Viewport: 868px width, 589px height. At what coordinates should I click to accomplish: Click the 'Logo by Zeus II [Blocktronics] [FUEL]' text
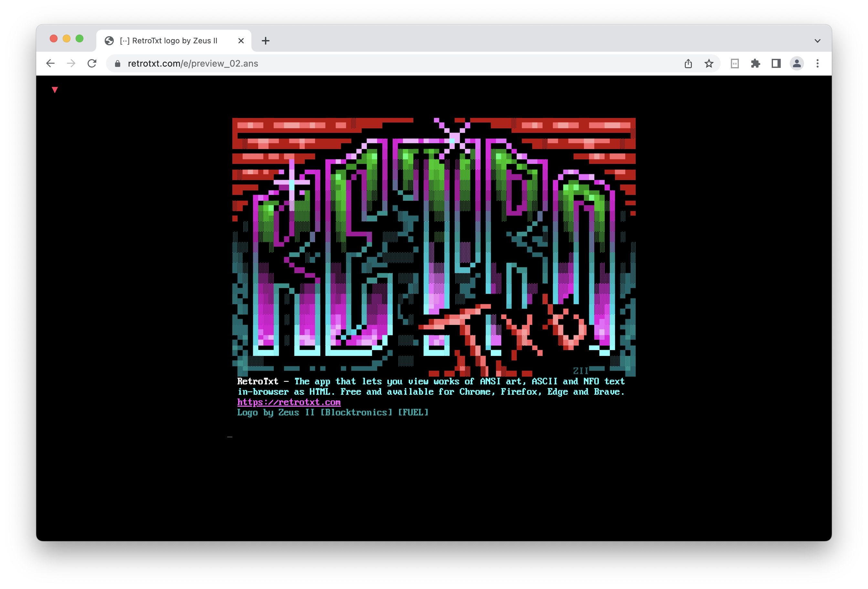click(333, 412)
